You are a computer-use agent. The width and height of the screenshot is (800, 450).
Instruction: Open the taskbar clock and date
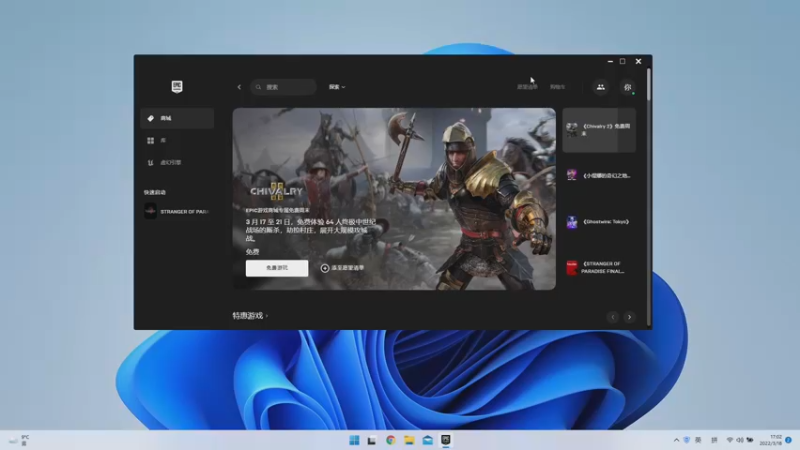point(771,440)
